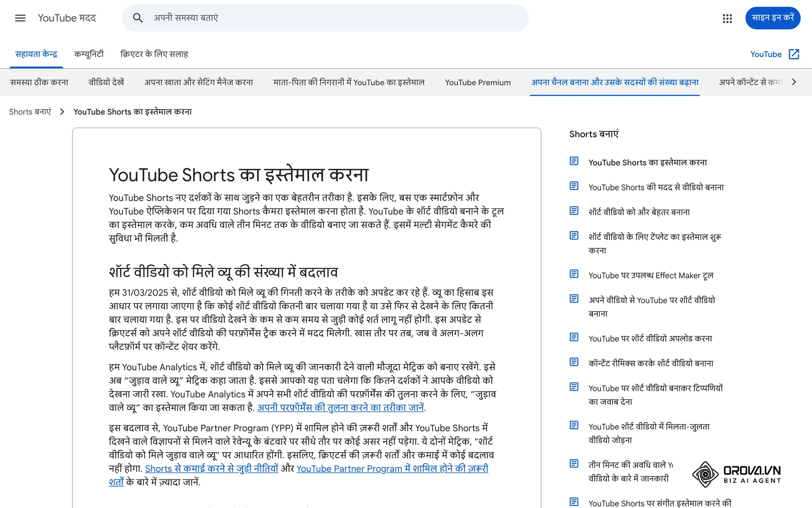Image resolution: width=812 pixels, height=508 pixels.
Task: Select अपना चैनल बनाना और सदस्यों की संख्या बढ़ाना
Action: point(615,82)
